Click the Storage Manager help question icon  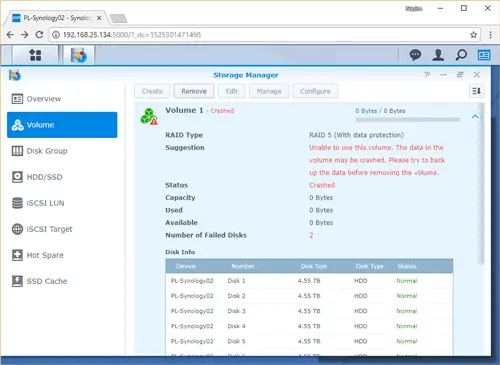tap(427, 75)
